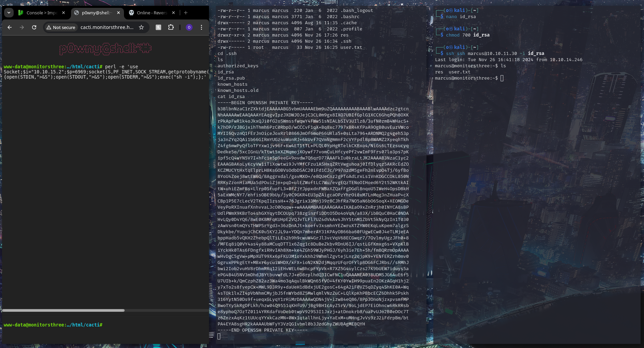Image resolution: width=644 pixels, height=348 pixels.
Task: Open the pinned extension icon beside the star
Action: tap(158, 27)
